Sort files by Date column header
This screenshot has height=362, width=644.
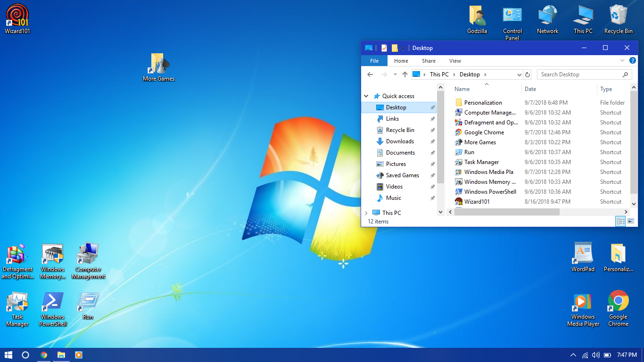pyautogui.click(x=559, y=89)
